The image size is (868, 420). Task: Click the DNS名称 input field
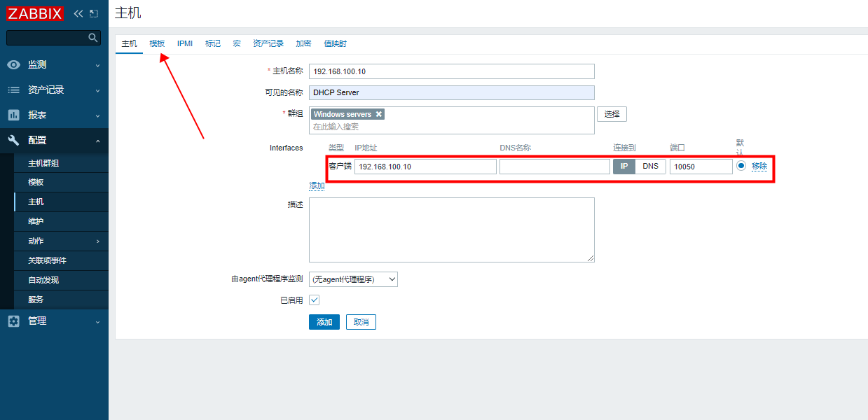click(x=555, y=167)
